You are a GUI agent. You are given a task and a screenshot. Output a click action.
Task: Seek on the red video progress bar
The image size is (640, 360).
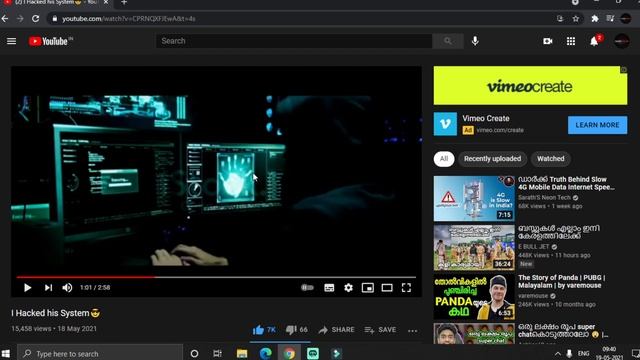click(x=216, y=277)
